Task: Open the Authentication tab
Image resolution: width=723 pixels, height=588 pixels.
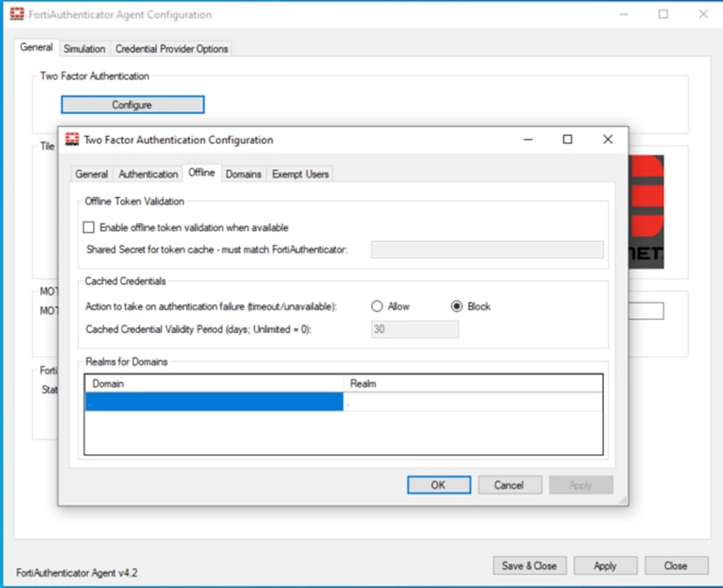Action: tap(148, 174)
